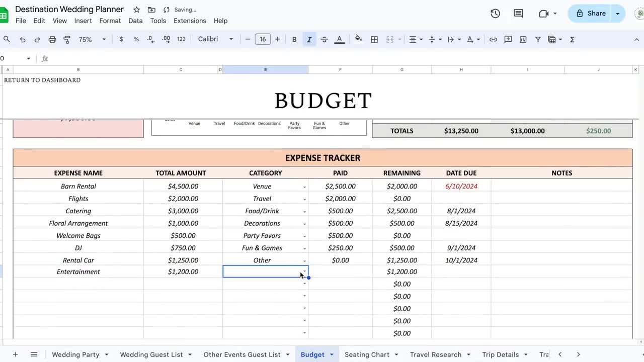Viewport: 644px width, 362px height.
Task: Click the undo arrow icon
Action: [22, 39]
